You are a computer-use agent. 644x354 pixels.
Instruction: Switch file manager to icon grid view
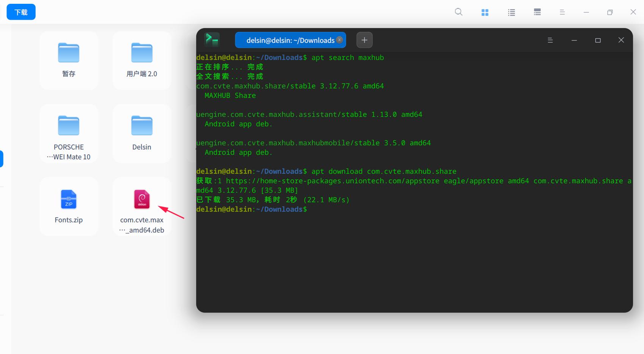[x=485, y=12]
